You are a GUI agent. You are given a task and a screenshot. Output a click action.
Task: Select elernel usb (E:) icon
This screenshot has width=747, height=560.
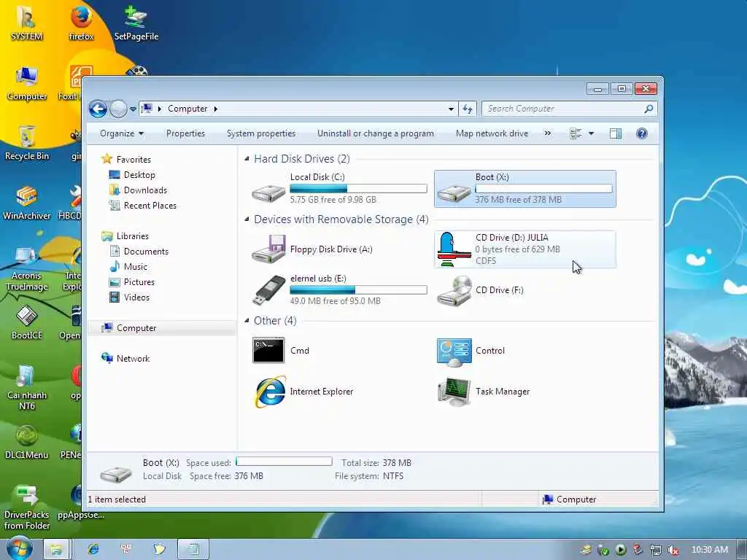[268, 290]
